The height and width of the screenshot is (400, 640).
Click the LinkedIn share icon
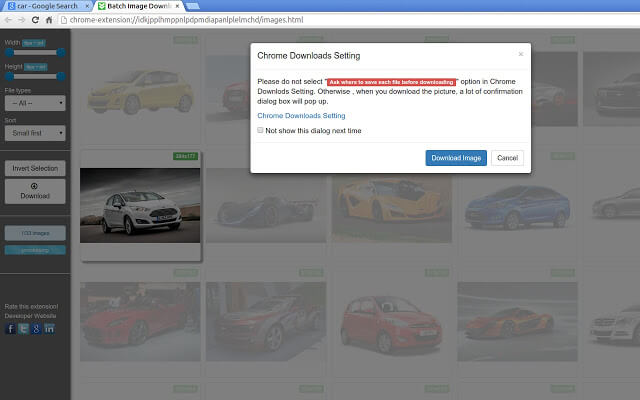[50, 328]
